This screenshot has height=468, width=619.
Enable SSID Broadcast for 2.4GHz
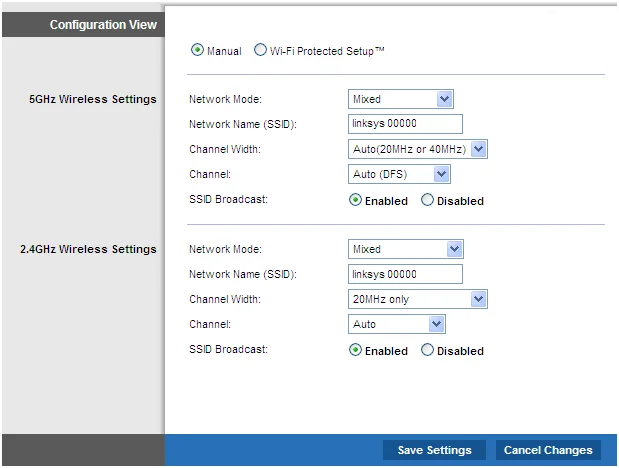[355, 350]
